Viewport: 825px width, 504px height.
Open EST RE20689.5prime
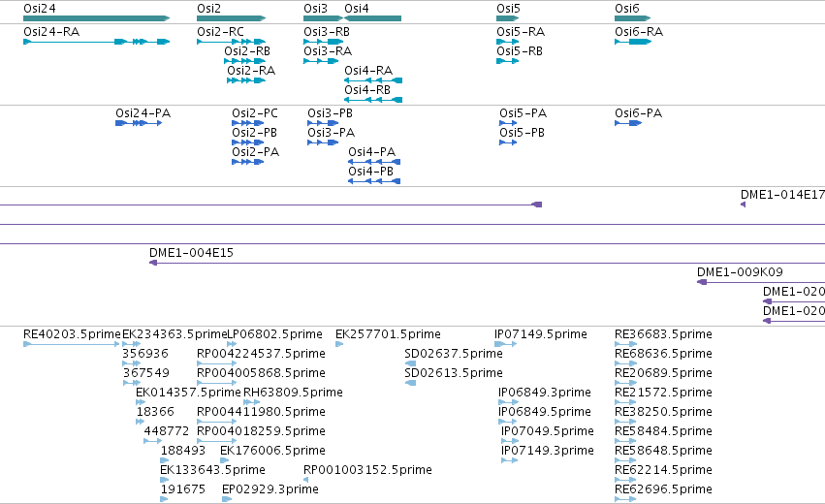625,384
